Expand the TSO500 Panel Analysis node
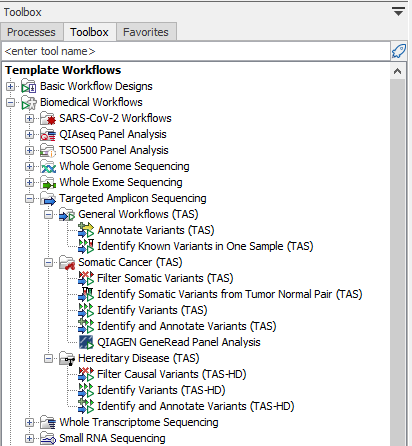 pos(29,150)
